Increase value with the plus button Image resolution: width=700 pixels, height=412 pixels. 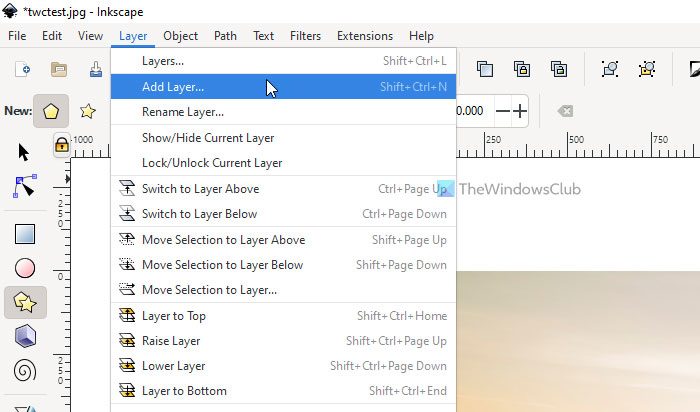pos(520,111)
